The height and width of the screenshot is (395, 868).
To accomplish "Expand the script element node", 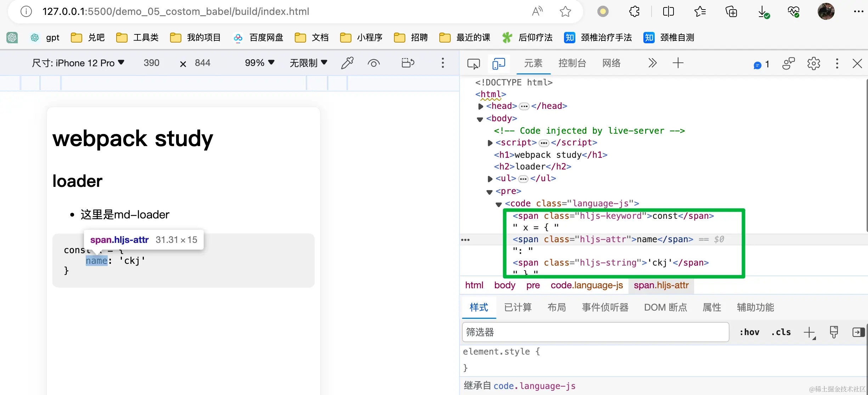I will 490,143.
